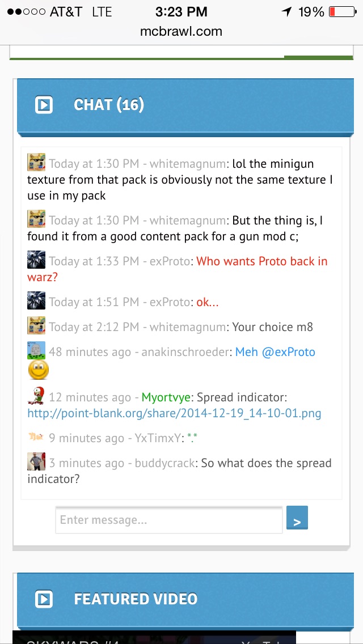Open whitemagnum's doge avatar on first message

pos(36,162)
